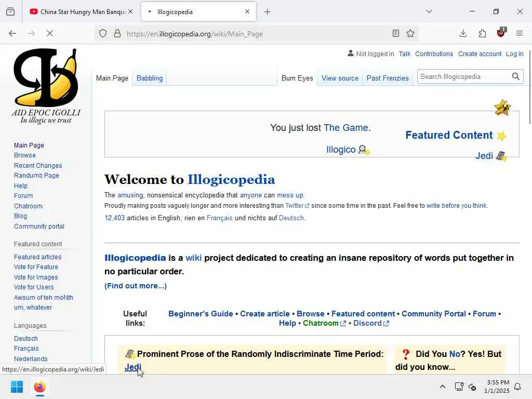Go back to previous page

[12, 33]
